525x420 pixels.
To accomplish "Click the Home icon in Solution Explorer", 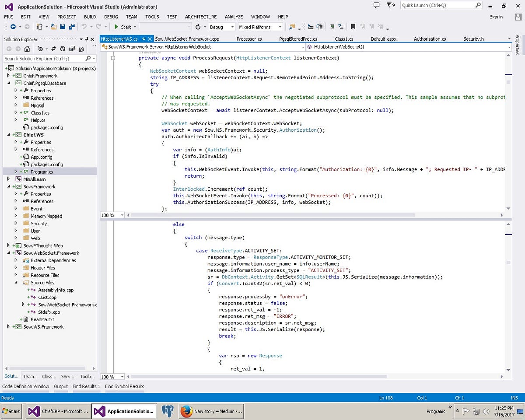I will pos(27,49).
